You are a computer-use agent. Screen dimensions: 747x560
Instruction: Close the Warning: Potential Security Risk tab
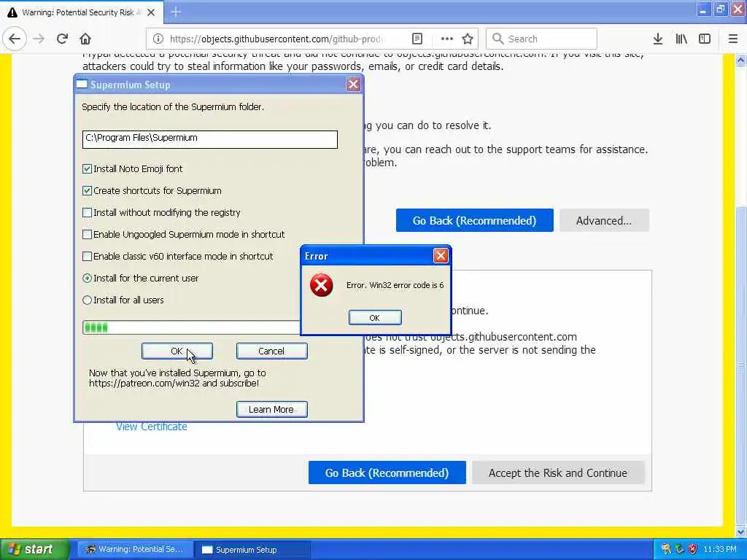pyautogui.click(x=151, y=12)
